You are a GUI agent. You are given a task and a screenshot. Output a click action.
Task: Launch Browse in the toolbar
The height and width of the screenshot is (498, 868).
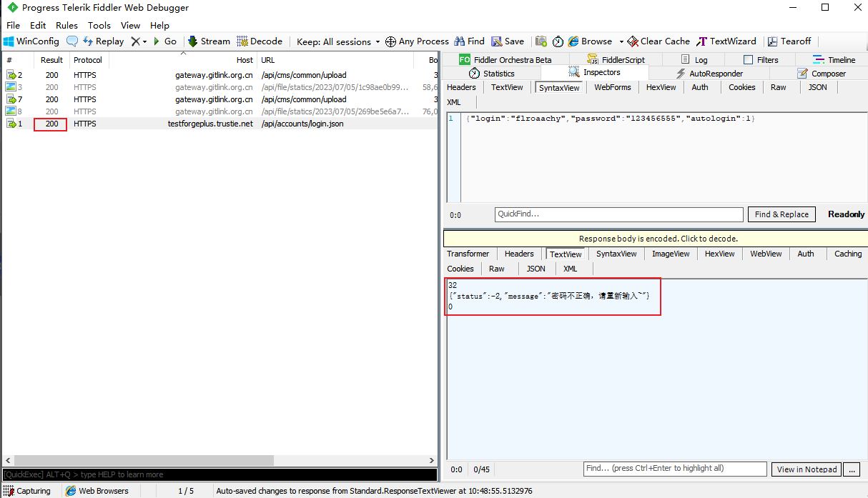590,41
